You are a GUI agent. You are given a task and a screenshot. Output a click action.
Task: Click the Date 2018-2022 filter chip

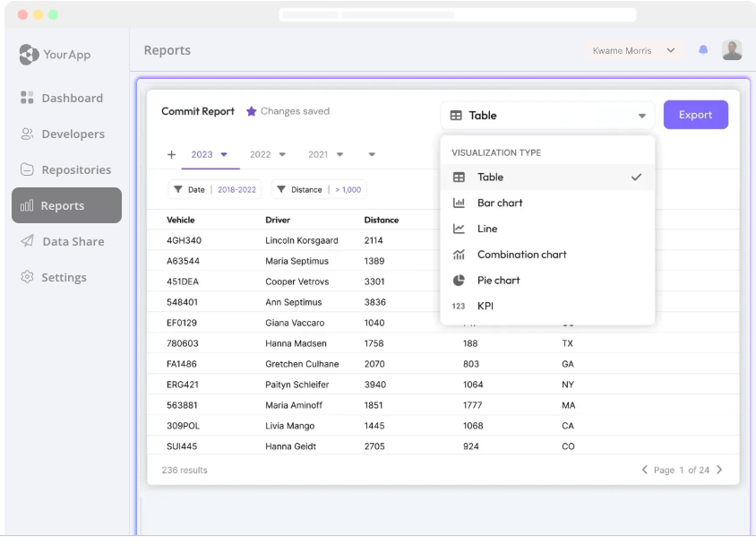tap(214, 189)
